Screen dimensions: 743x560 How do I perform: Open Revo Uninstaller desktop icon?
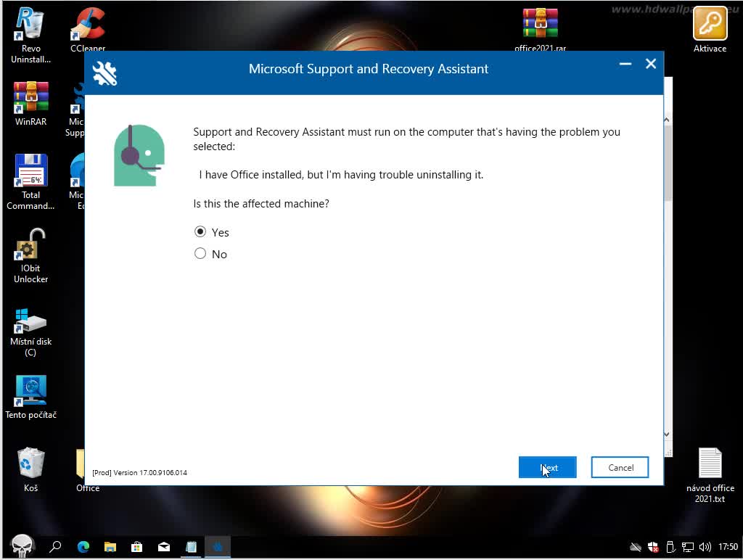[30, 36]
